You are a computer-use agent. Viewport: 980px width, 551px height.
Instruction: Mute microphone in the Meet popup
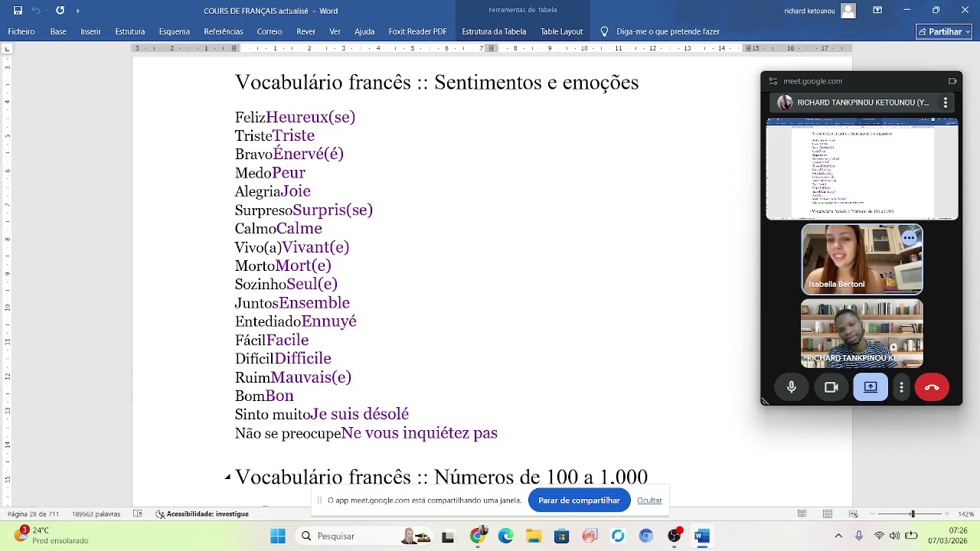click(792, 387)
